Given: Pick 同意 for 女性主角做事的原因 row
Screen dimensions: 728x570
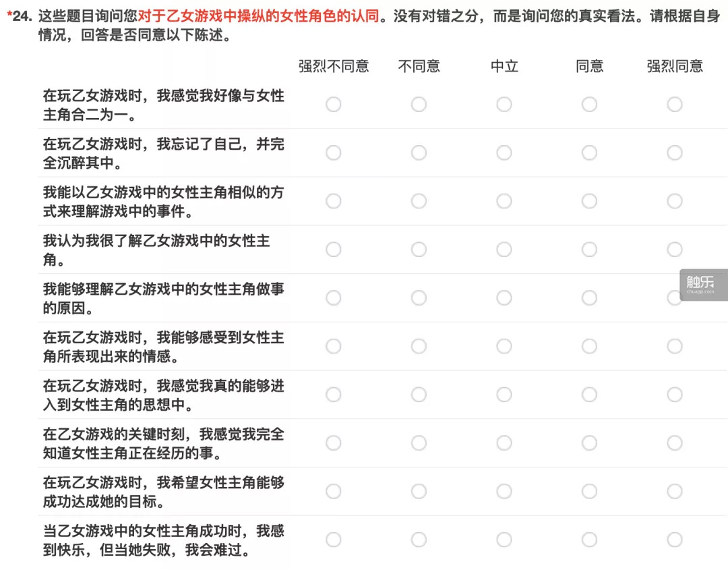Looking at the screenshot, I should (590, 298).
